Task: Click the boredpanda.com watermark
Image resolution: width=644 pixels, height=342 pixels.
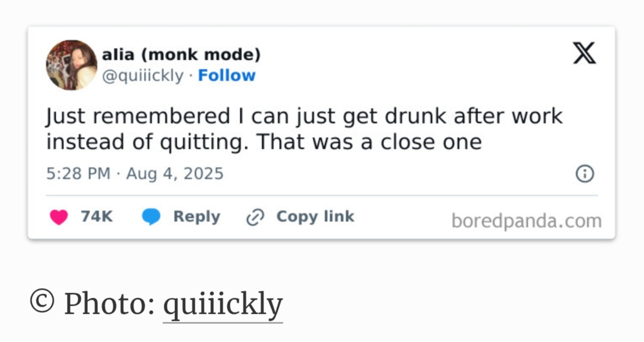Action: [526, 221]
